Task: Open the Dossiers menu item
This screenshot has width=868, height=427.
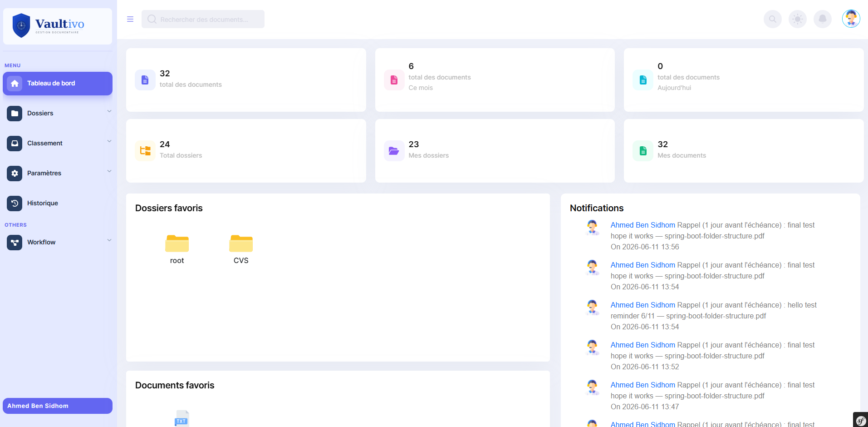Action: click(x=58, y=113)
